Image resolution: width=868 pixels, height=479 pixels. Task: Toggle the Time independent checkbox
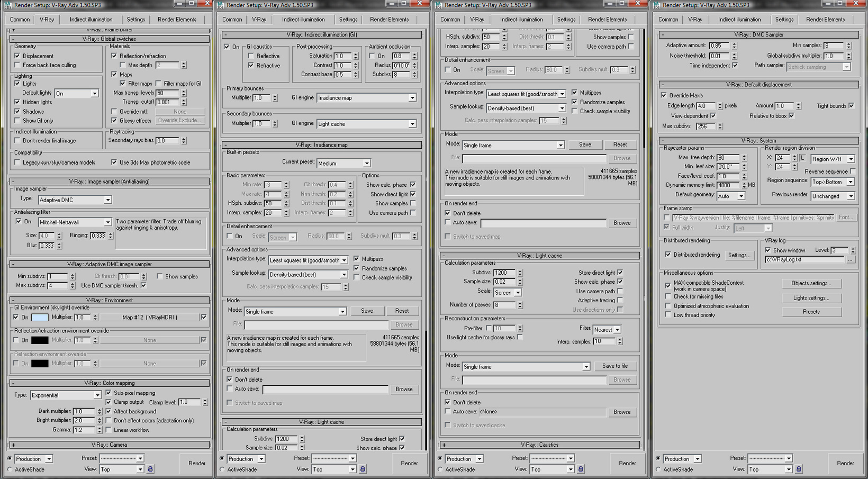click(735, 66)
